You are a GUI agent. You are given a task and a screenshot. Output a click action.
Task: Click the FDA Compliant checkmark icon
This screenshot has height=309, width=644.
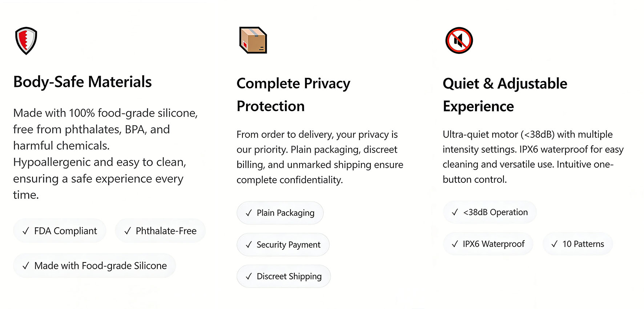pos(26,231)
